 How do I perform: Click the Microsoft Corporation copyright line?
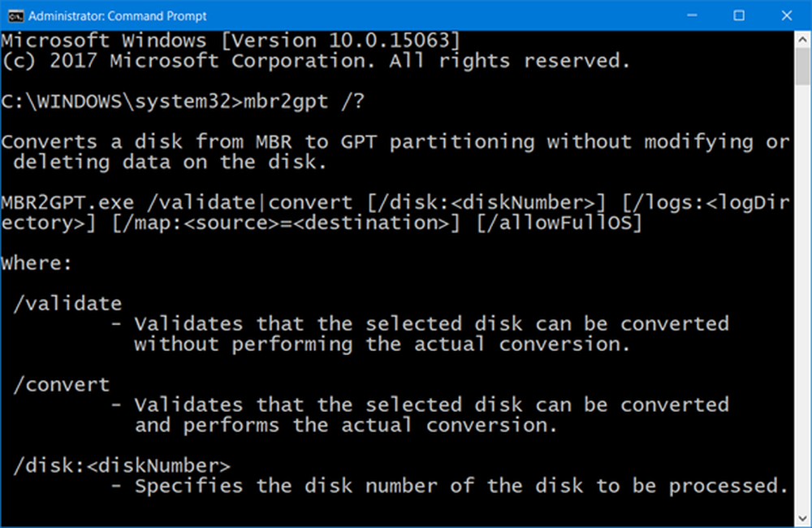315,60
